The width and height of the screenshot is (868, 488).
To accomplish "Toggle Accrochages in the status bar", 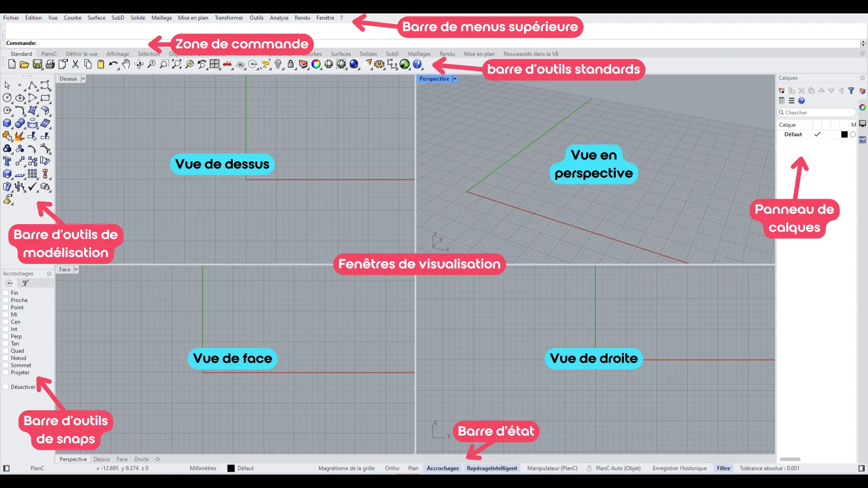I will pos(443,468).
